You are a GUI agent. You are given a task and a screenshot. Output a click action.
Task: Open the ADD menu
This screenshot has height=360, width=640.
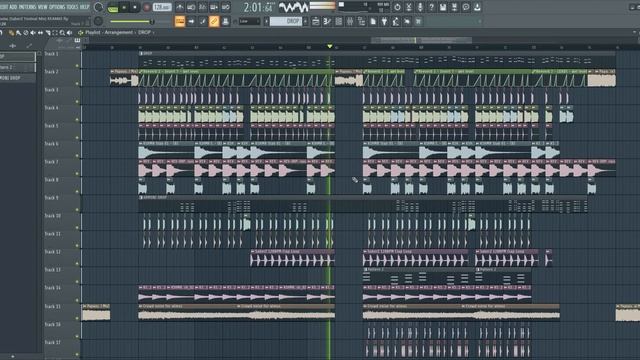coord(13,7)
